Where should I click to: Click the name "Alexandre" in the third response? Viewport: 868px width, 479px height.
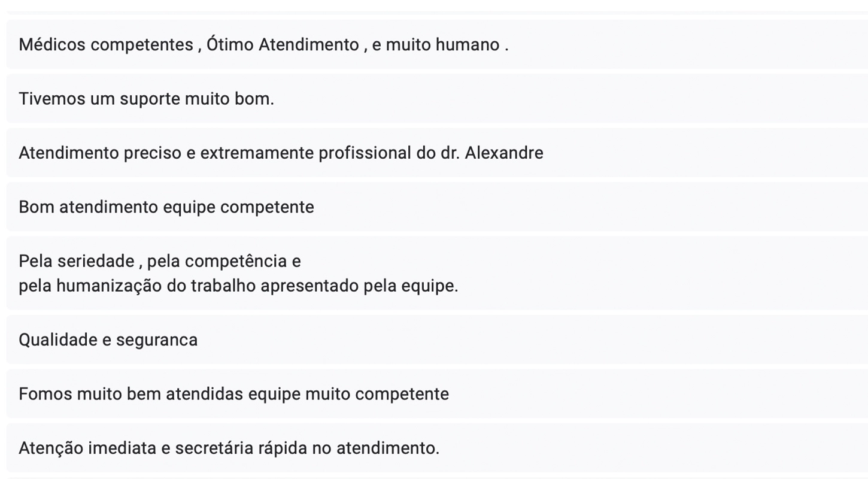coord(504,153)
